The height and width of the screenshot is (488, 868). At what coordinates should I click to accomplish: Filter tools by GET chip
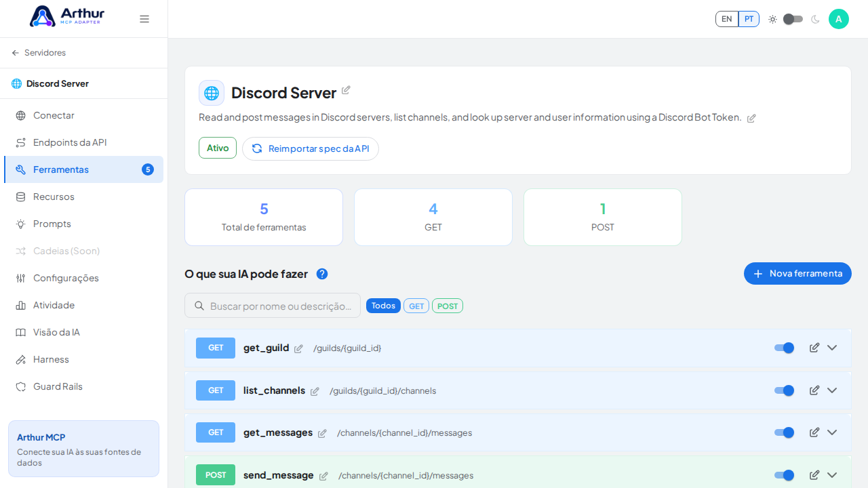pyautogui.click(x=416, y=306)
